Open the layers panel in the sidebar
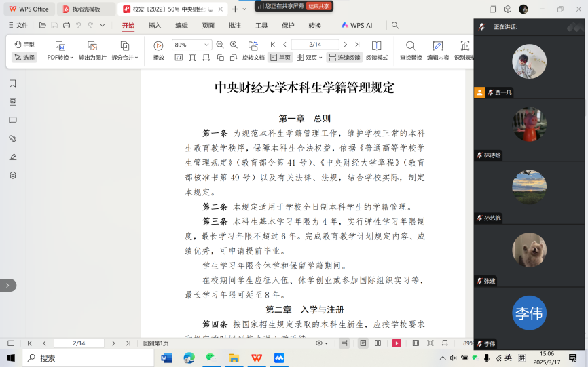 click(12, 175)
